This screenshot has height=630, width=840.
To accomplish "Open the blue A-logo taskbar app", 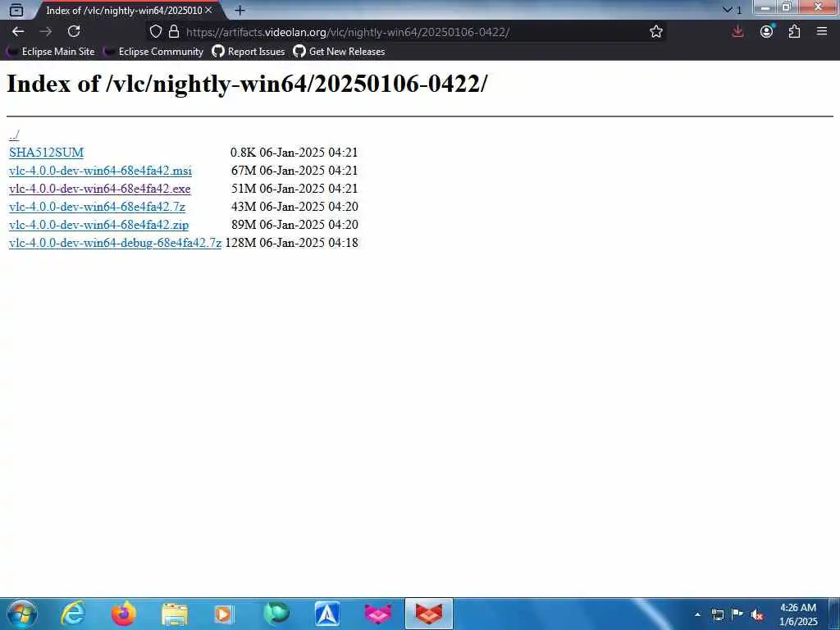I will (327, 614).
